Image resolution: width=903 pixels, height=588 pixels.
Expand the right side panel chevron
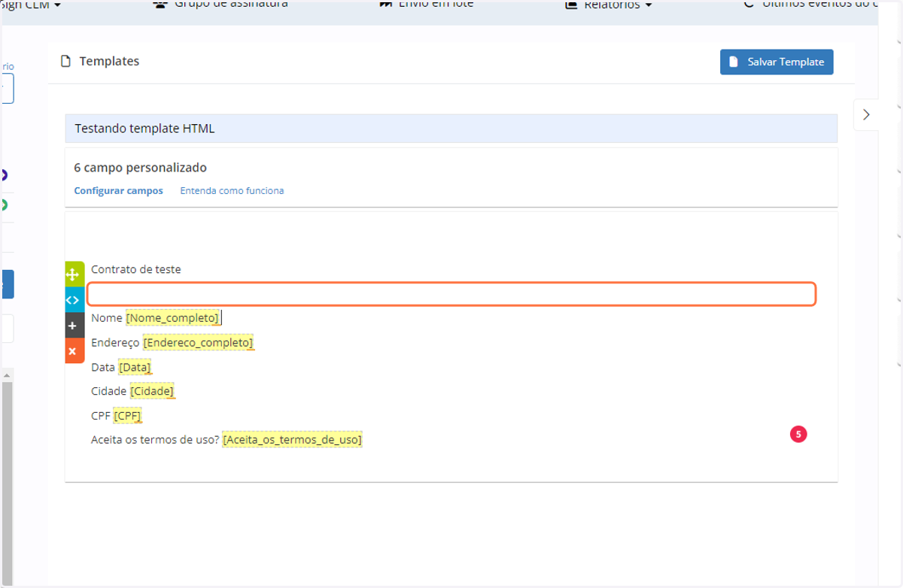pos(866,114)
